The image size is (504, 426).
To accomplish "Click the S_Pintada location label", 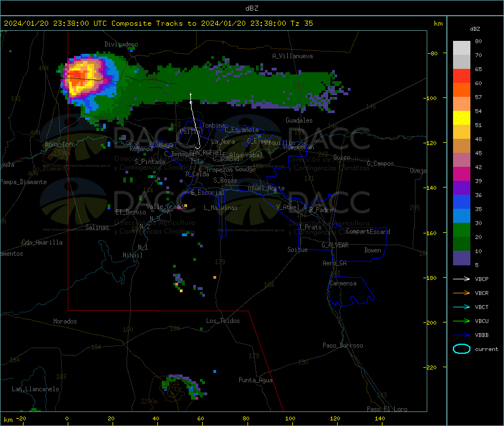I will pos(150,162).
